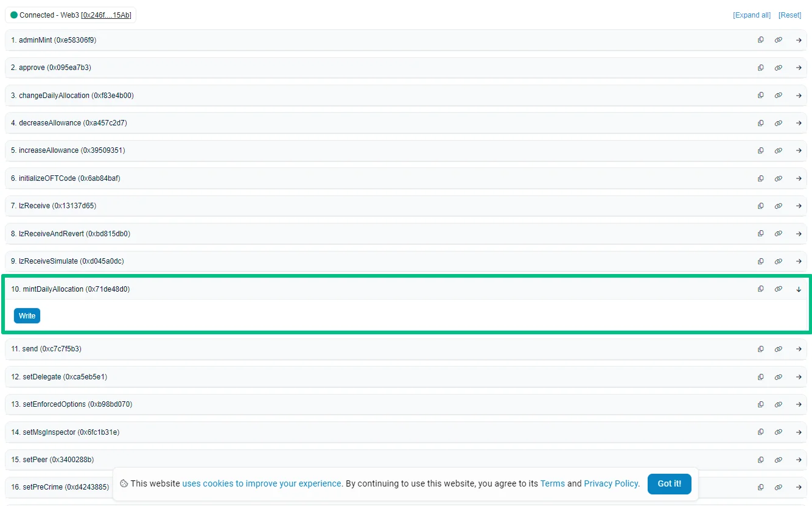
Task: Open the Terms link in cookie banner
Action: [553, 483]
